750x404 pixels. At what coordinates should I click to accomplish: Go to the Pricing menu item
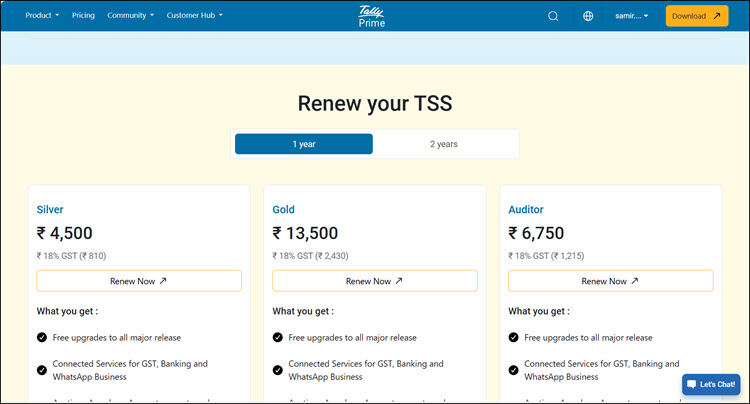click(x=83, y=15)
